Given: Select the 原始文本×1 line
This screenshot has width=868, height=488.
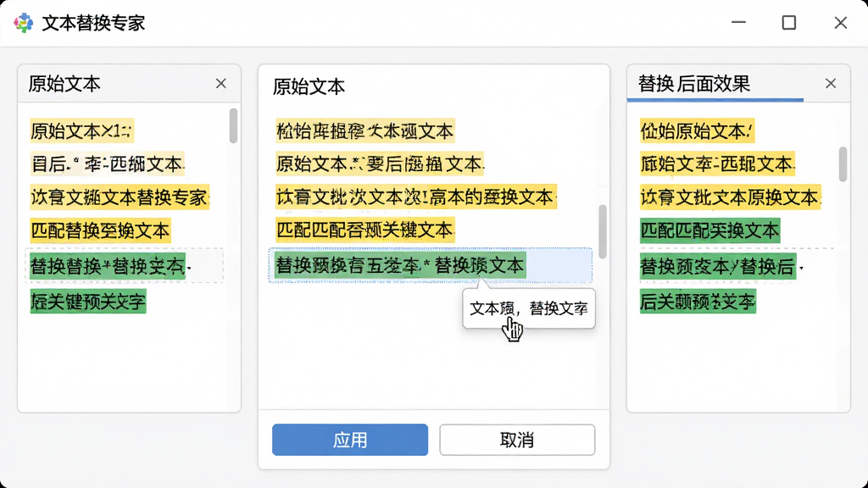Looking at the screenshot, I should point(82,131).
